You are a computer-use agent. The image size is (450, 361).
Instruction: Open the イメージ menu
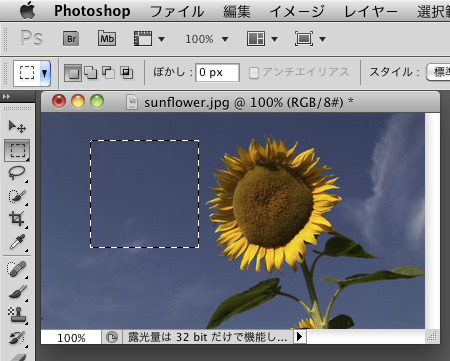[297, 12]
